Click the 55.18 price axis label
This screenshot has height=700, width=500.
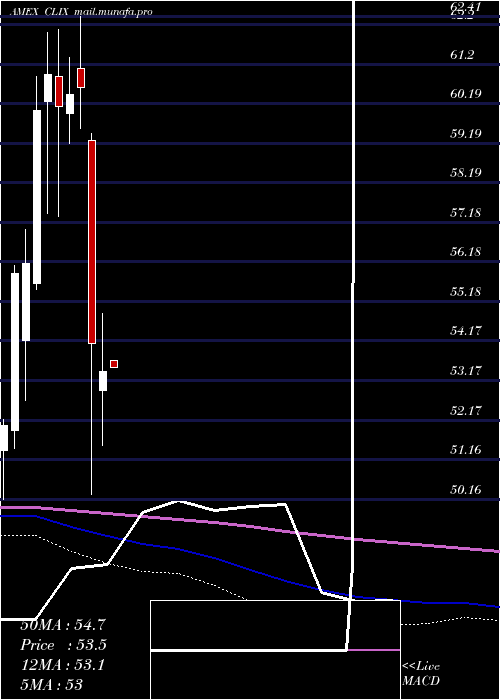point(467,292)
